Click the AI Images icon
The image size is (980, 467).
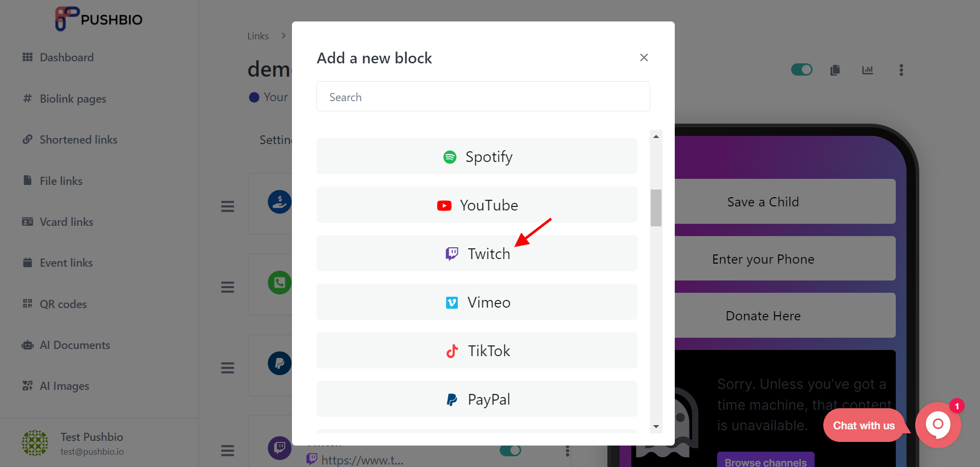[28, 386]
